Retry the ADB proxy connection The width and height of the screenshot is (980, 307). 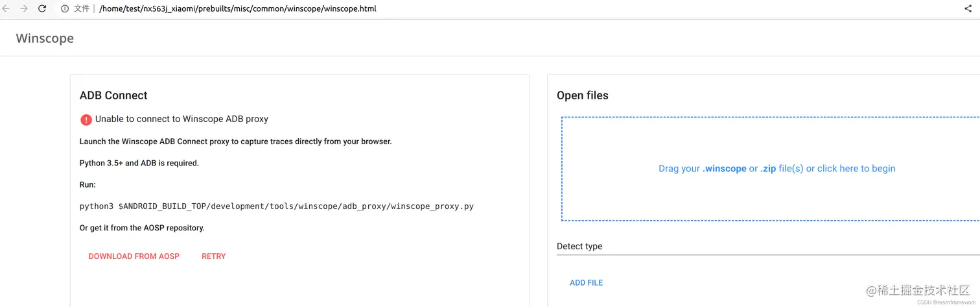point(214,256)
